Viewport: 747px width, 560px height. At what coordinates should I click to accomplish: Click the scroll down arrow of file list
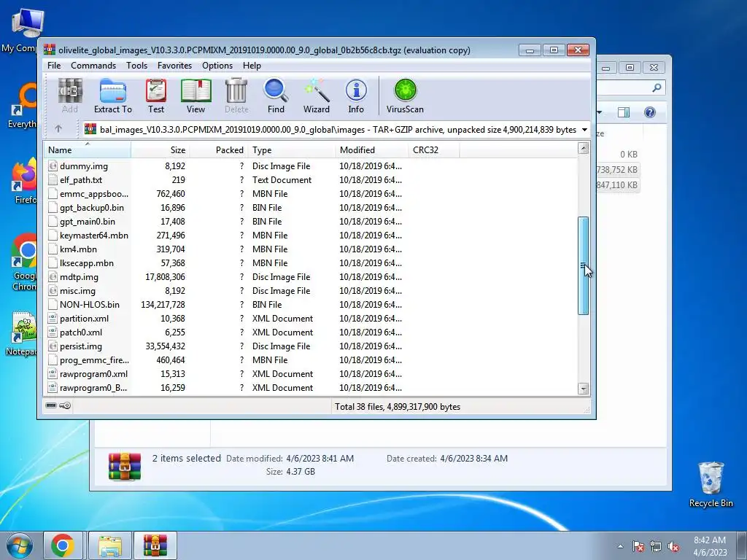point(583,389)
